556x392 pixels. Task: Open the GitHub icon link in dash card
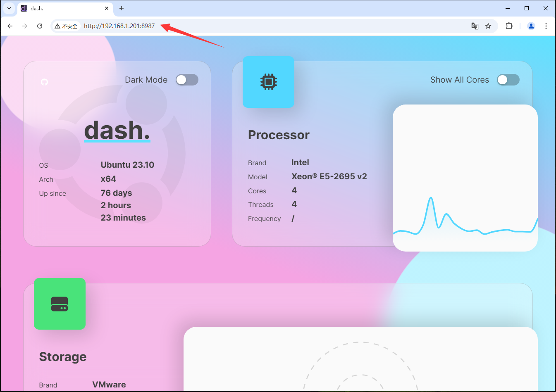pos(44,82)
